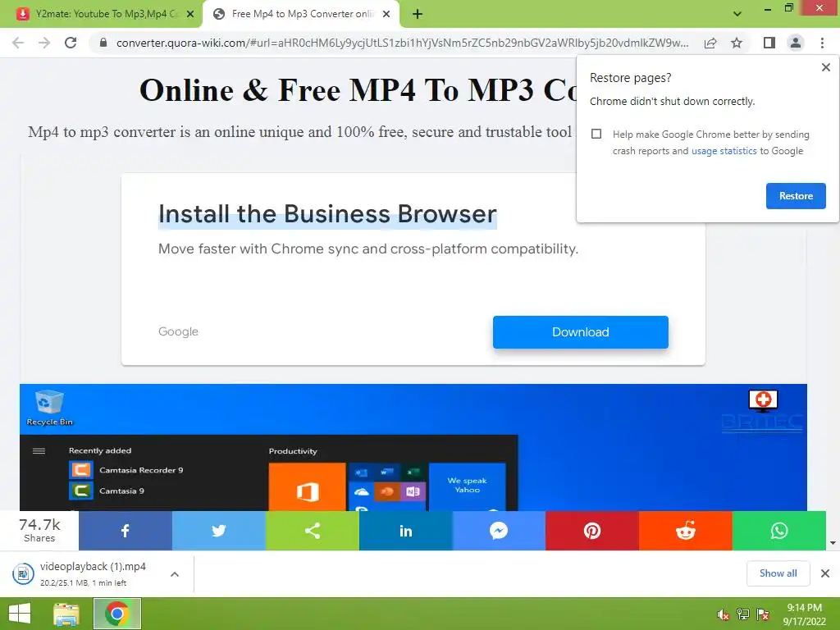Open the Chrome profile menu
The width and height of the screenshot is (840, 630).
point(796,43)
